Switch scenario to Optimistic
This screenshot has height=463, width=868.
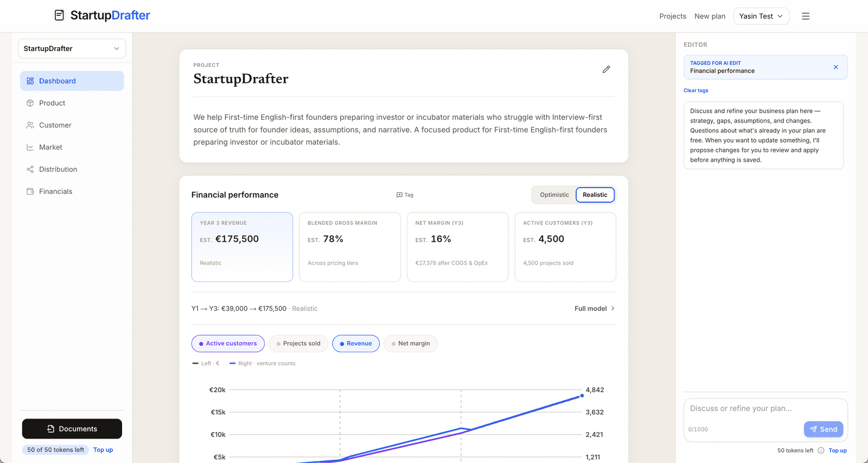coord(554,195)
